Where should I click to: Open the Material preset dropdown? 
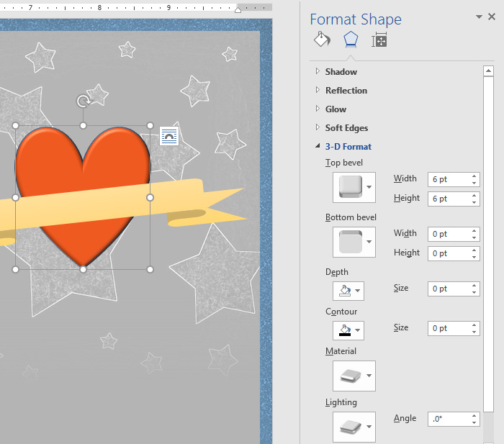(354, 376)
